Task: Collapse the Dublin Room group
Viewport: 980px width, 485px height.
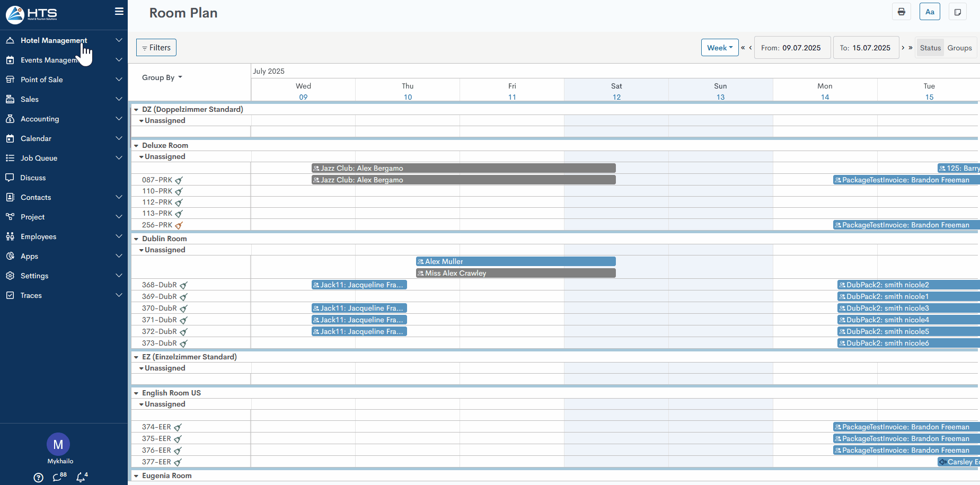Action: (x=136, y=239)
